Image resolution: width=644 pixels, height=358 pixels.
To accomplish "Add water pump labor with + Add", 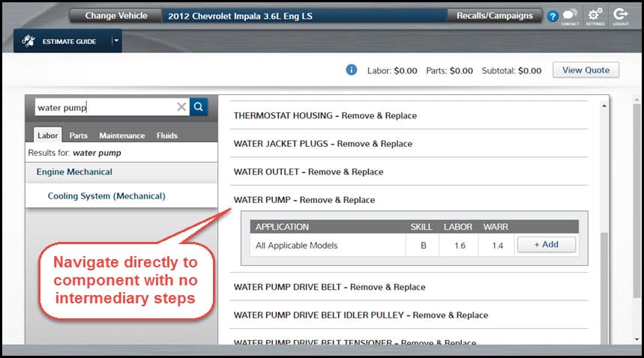I will [x=546, y=245].
